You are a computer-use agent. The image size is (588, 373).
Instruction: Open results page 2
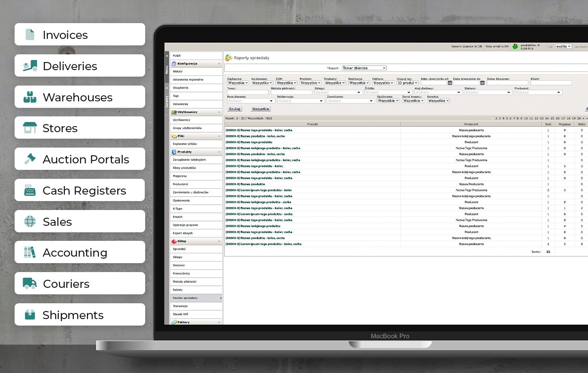[x=496, y=118]
